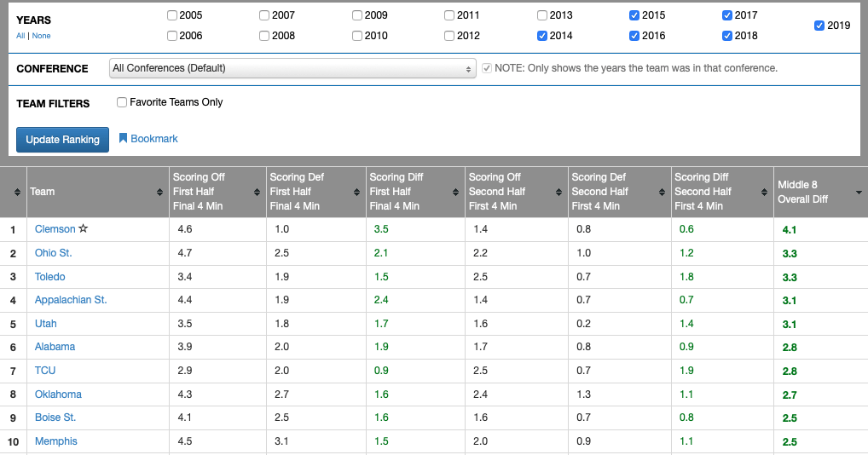Viewport: 868px width, 455px height.
Task: Open the Appalachian St. team link
Action: point(71,300)
